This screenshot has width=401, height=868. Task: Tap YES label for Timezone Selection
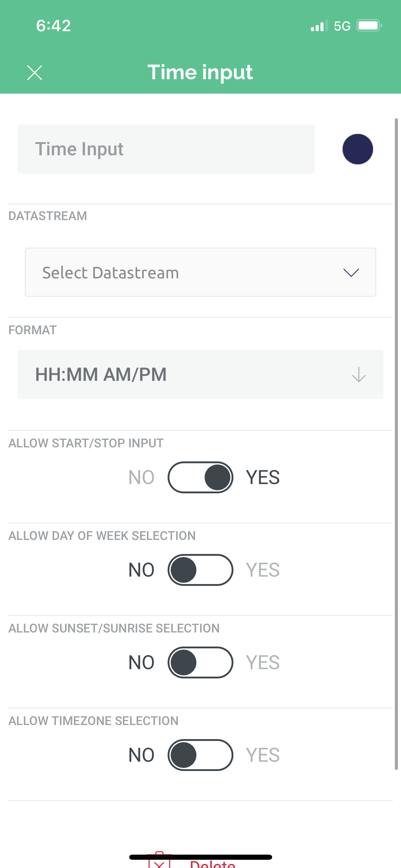tap(263, 755)
